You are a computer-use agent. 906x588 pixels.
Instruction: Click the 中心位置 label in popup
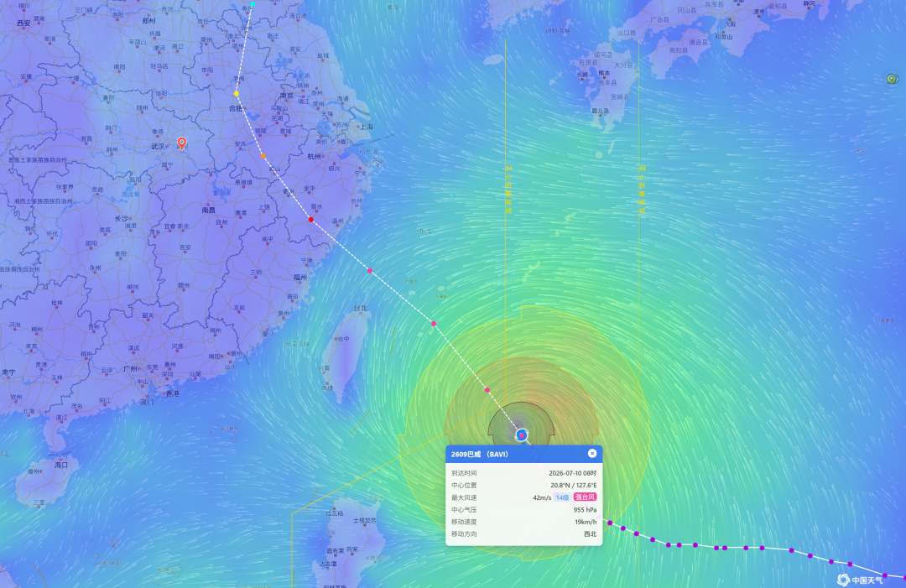coord(464,485)
